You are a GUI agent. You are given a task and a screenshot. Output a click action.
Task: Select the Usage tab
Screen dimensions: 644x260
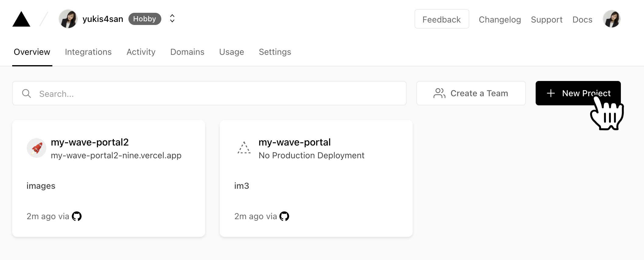coord(232,52)
